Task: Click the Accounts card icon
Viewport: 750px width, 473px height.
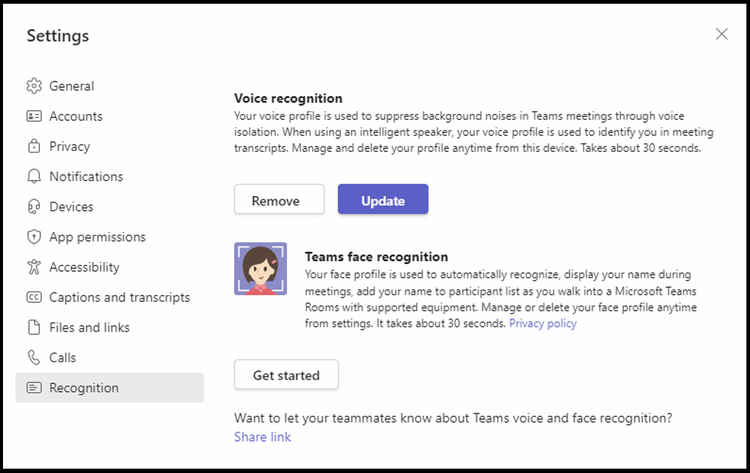Action: 34,116
